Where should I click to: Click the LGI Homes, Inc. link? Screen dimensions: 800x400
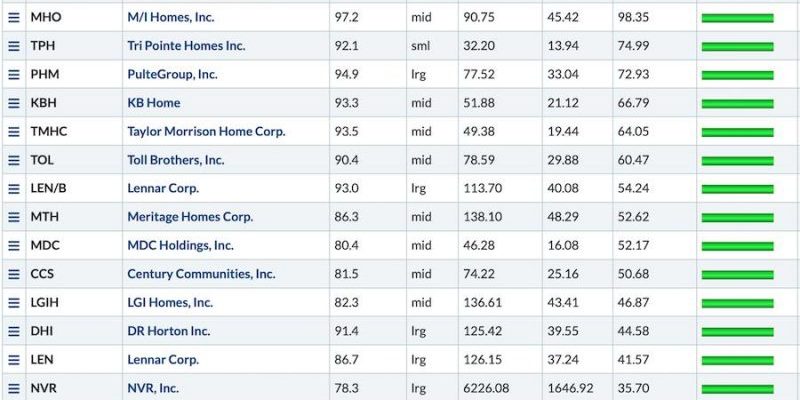170,303
